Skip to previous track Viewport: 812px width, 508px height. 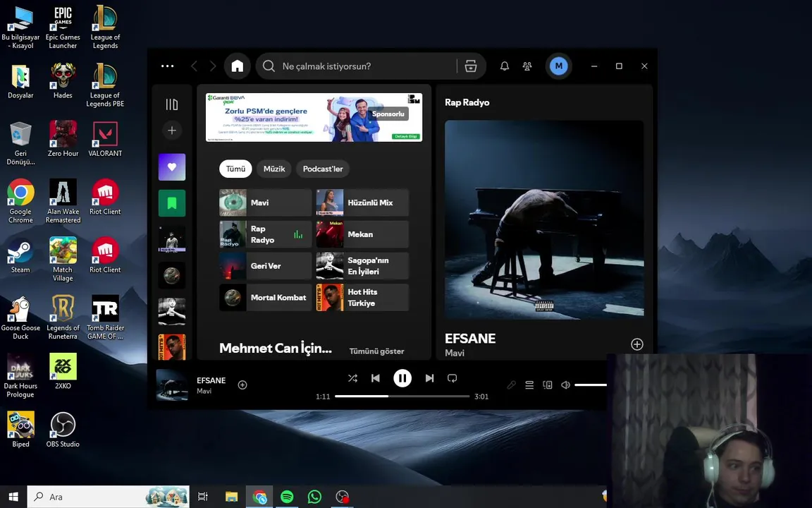click(376, 378)
